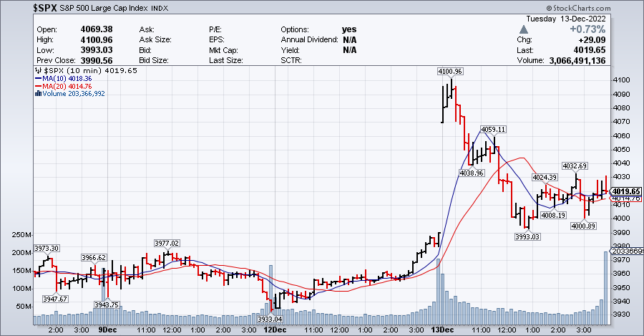Image resolution: width=644 pixels, height=336 pixels.
Task: Click the 9Dec date label on axis
Action: point(107,330)
